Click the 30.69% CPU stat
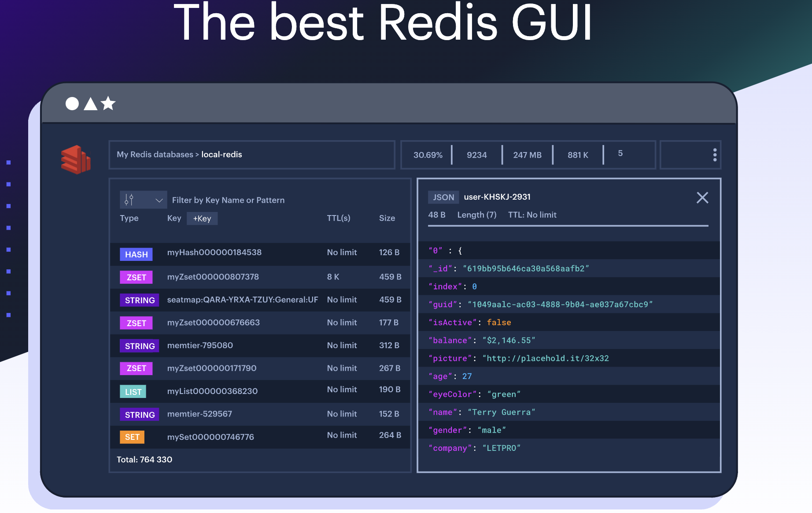This screenshot has height=513, width=812. pyautogui.click(x=428, y=155)
